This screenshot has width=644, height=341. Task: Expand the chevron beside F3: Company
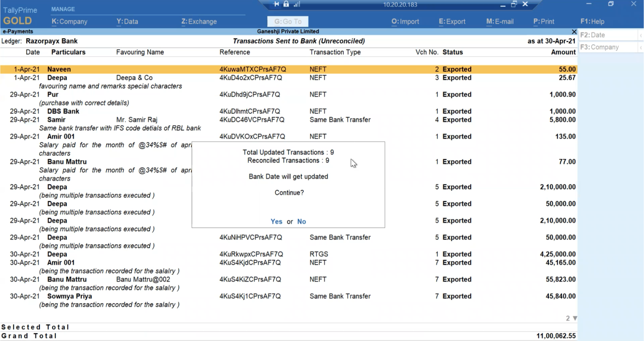click(641, 47)
